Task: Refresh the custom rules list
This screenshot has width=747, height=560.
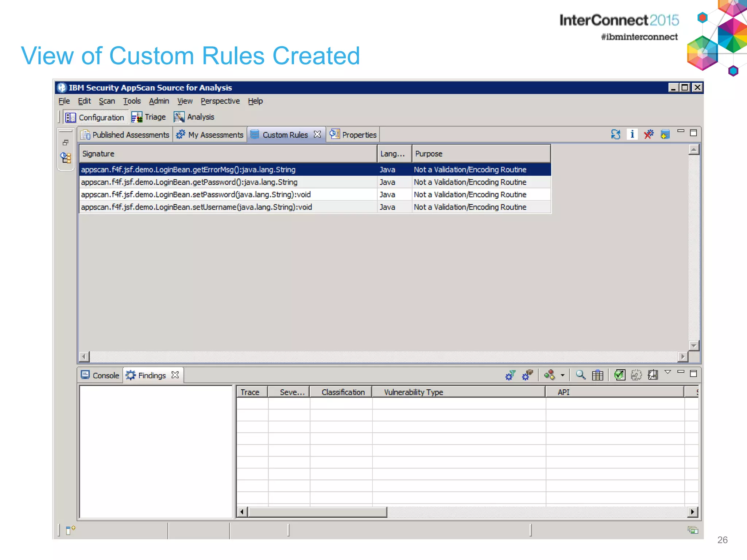Action: [x=615, y=135]
